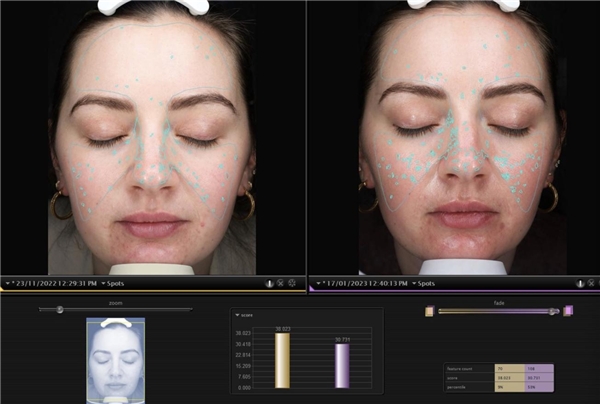Click the 17/01/2023 face image
The width and height of the screenshot is (600, 404).
(463, 138)
